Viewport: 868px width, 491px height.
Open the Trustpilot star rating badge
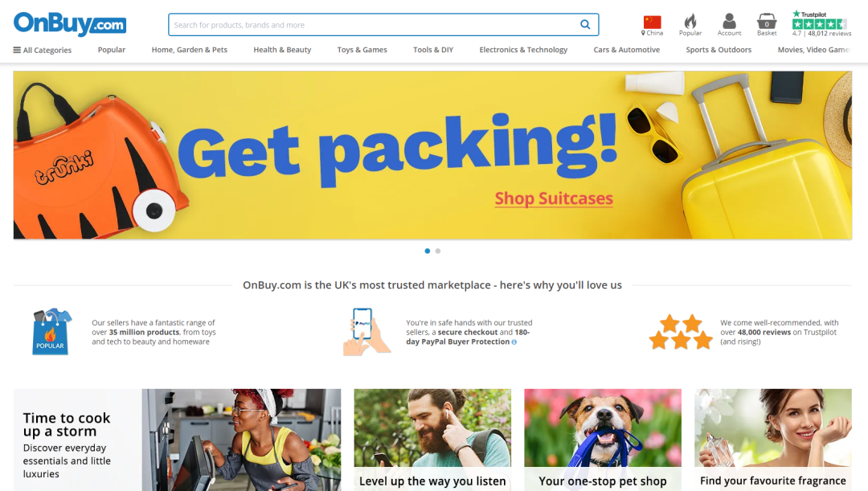[x=821, y=24]
